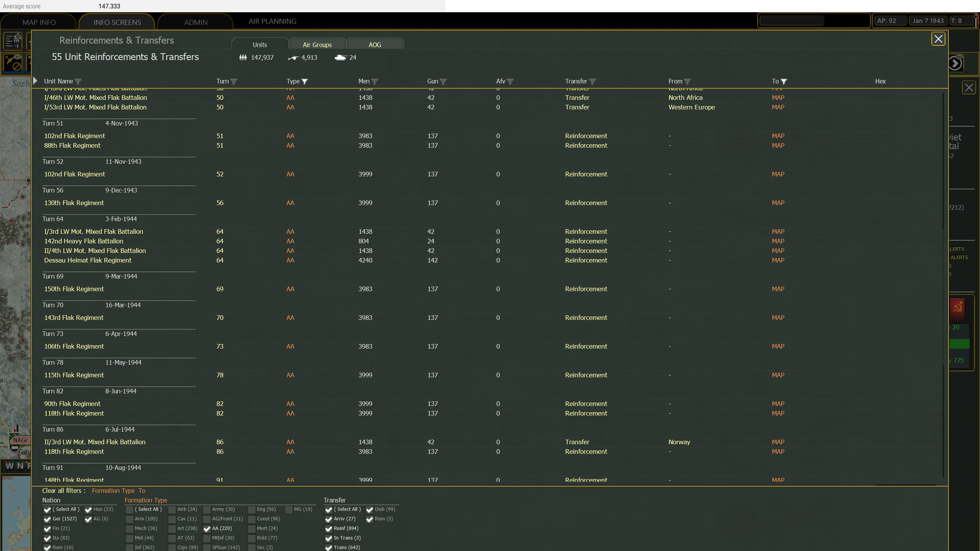The image size is (980, 551).
Task: Open the Turn column filter funnel
Action: [234, 82]
